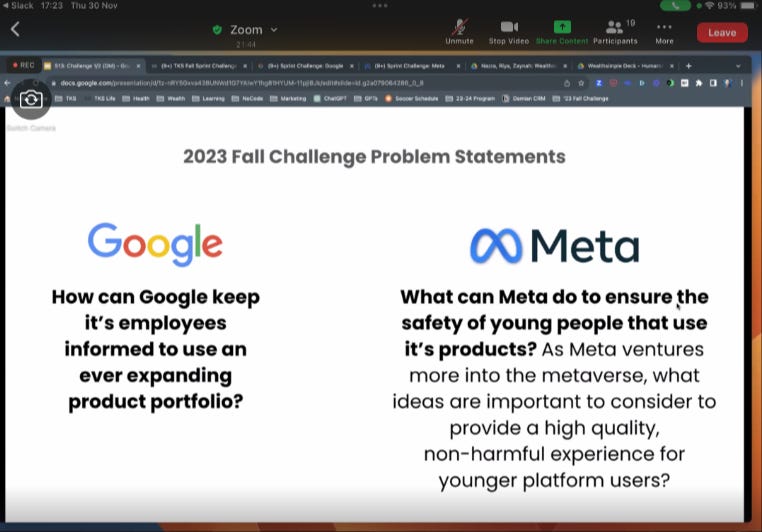Click the Meta logo on the slide
762x532 pixels.
[554, 246]
